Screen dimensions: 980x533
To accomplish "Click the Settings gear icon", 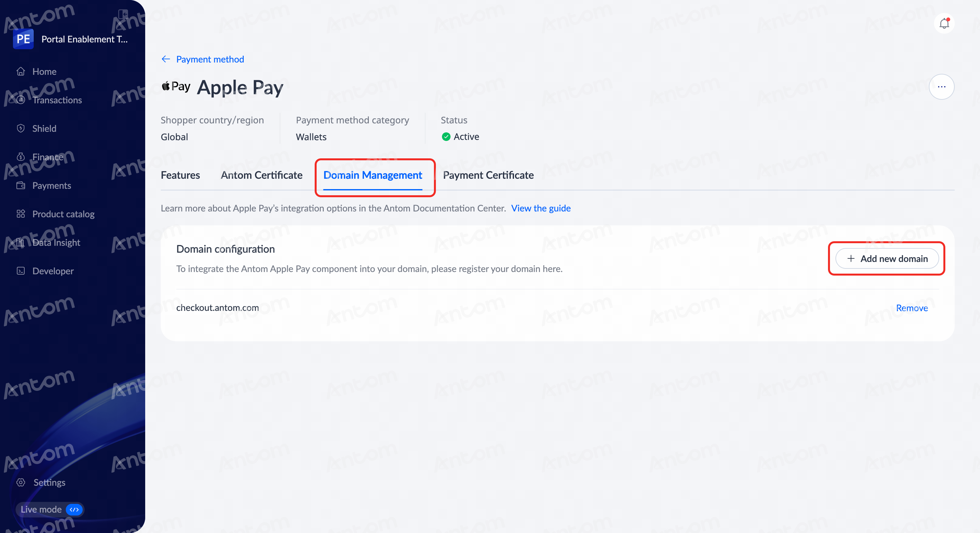I will [21, 482].
